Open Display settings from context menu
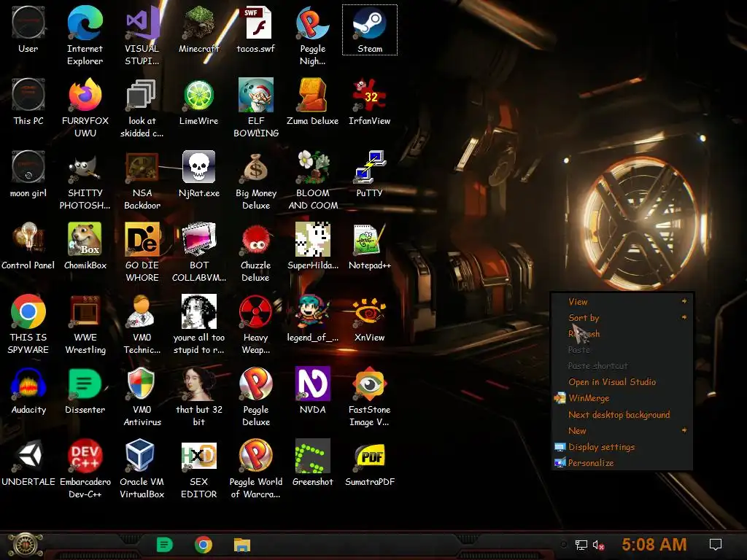The height and width of the screenshot is (560, 747). [x=622, y=447]
